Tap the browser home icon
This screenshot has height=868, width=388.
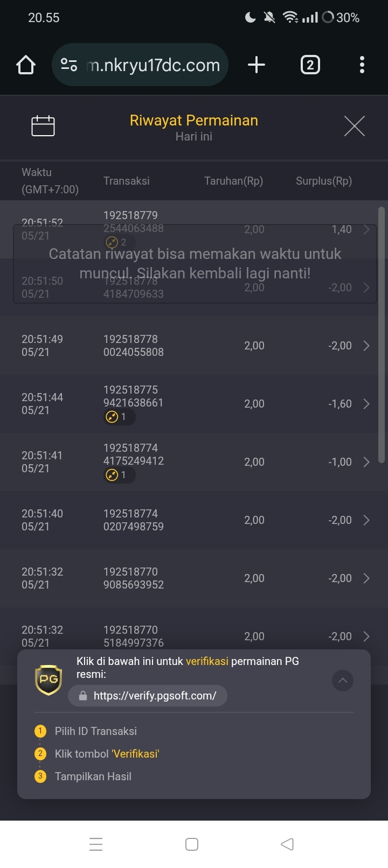[x=26, y=65]
